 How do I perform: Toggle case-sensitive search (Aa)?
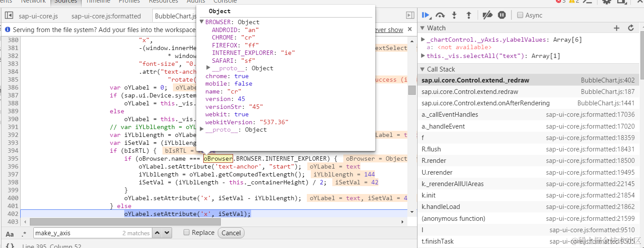(10, 234)
